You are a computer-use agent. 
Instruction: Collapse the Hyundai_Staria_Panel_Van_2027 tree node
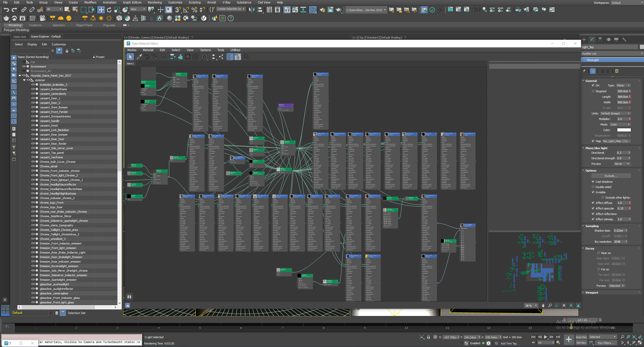20,76
